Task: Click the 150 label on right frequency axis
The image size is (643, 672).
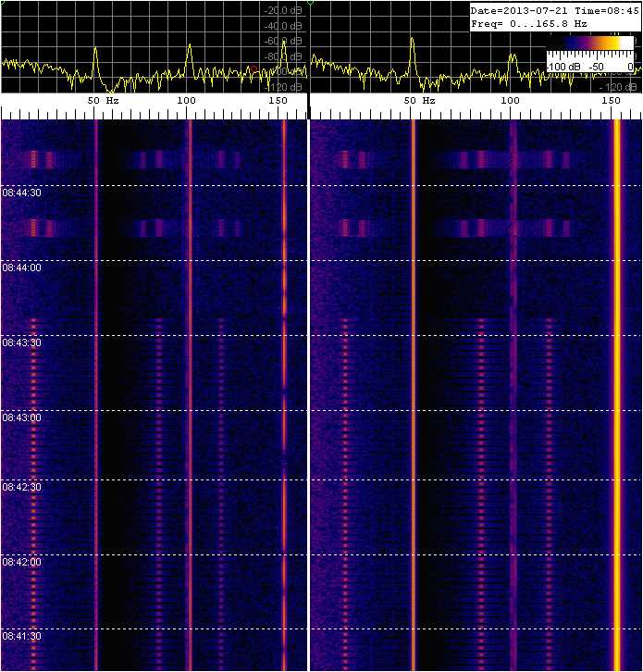Action: [x=611, y=100]
